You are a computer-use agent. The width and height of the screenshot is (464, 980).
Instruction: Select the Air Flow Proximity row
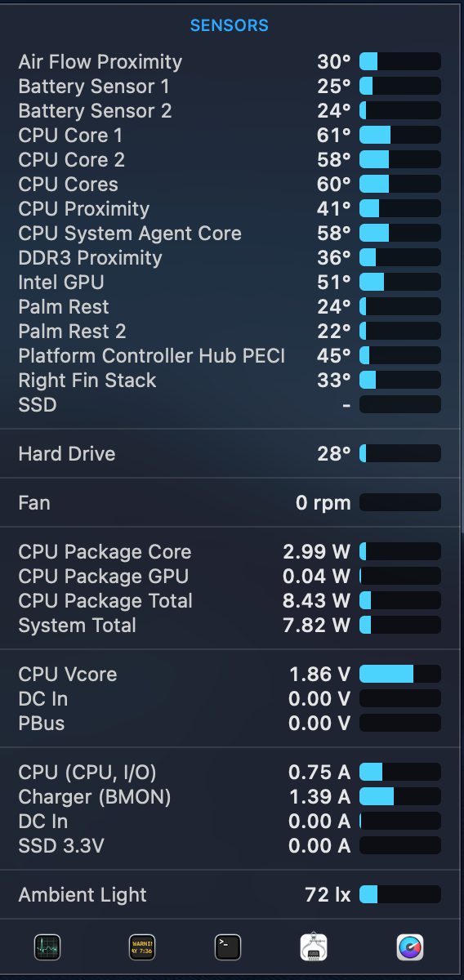click(230, 61)
